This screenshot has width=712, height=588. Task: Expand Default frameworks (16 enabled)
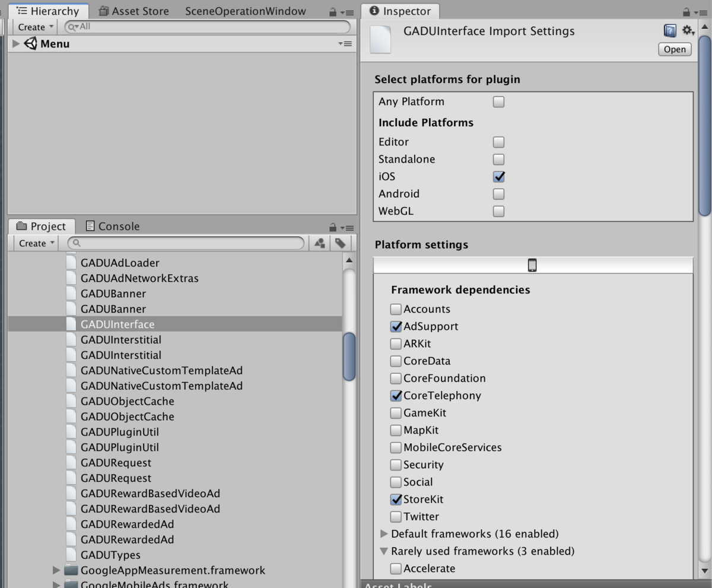(384, 534)
